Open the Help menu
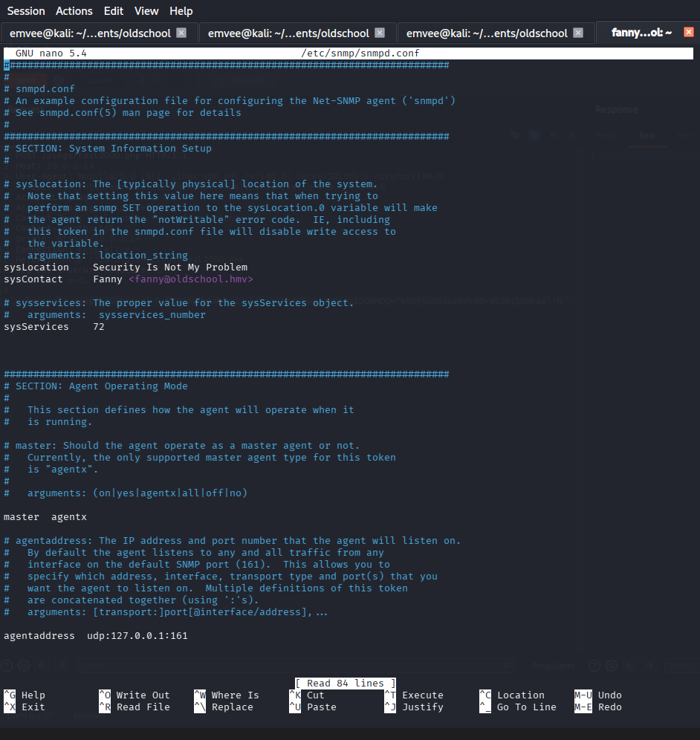This screenshot has height=740, width=700. pyautogui.click(x=181, y=11)
